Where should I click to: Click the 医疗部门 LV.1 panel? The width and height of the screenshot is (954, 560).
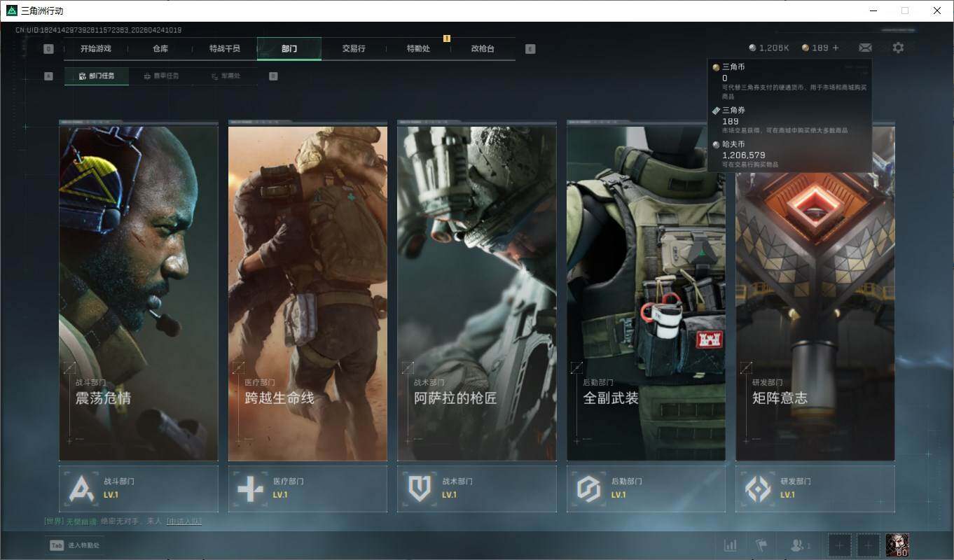click(307, 489)
